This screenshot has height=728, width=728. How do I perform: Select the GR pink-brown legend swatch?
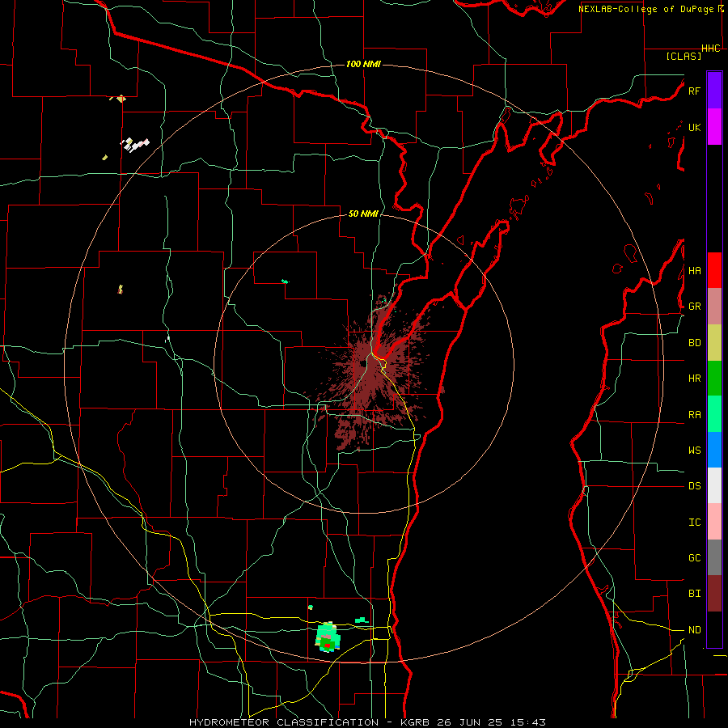(714, 307)
